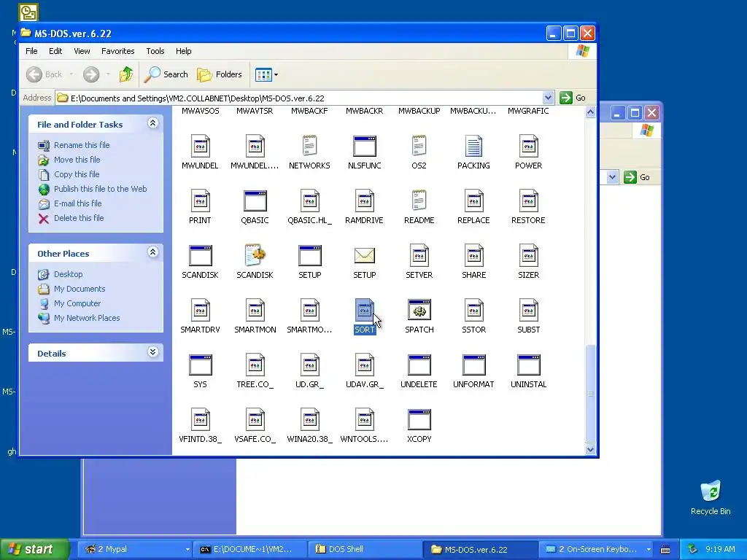Viewport: 747px width, 560px height.
Task: Open the Favorites menu
Action: click(x=117, y=51)
